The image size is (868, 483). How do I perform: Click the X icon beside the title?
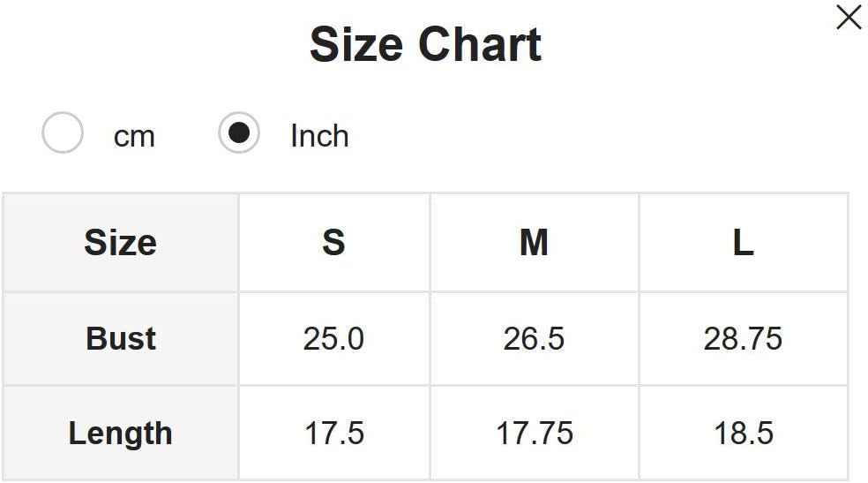(x=849, y=18)
